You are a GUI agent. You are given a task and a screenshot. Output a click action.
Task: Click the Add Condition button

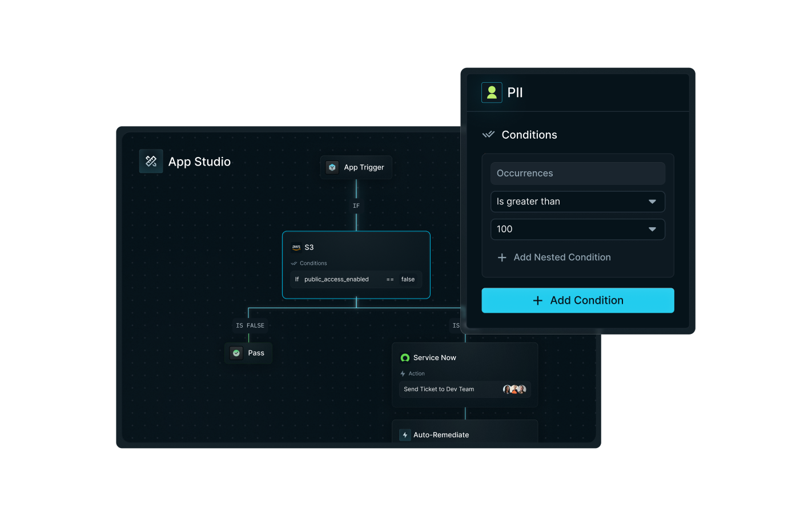[x=577, y=300]
